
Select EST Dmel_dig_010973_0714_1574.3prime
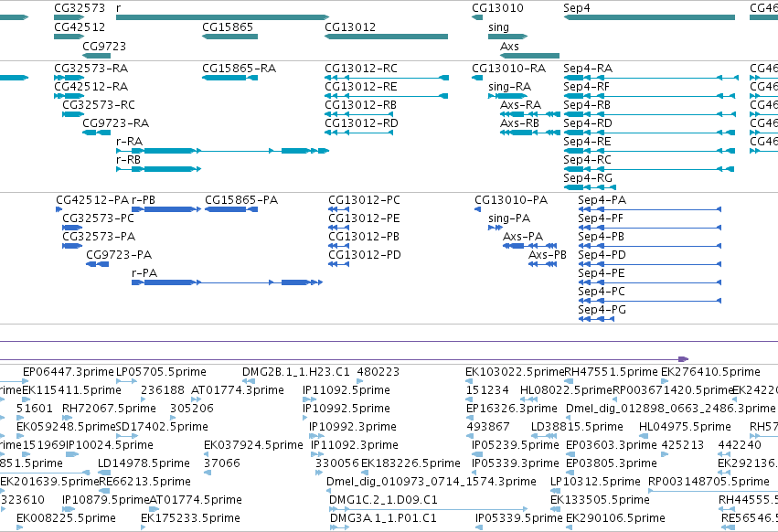(x=432, y=482)
